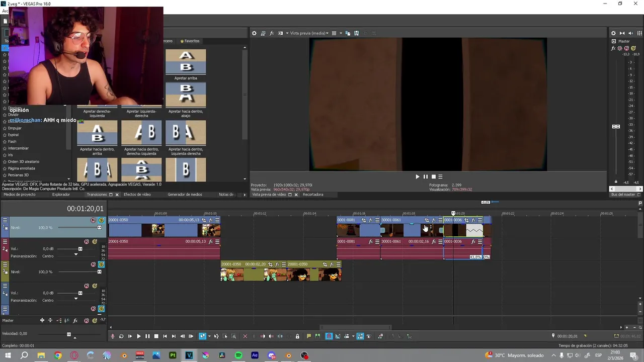The height and width of the screenshot is (362, 644).
Task: Toggle automatic crossfades button
Action: click(338, 336)
